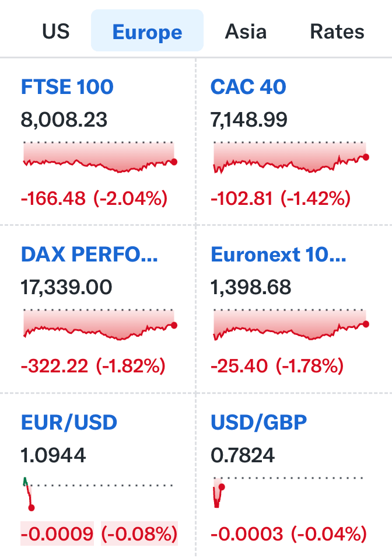Image resolution: width=392 pixels, height=558 pixels.
Task: Open the USD/GBP currency link
Action: pyautogui.click(x=258, y=422)
